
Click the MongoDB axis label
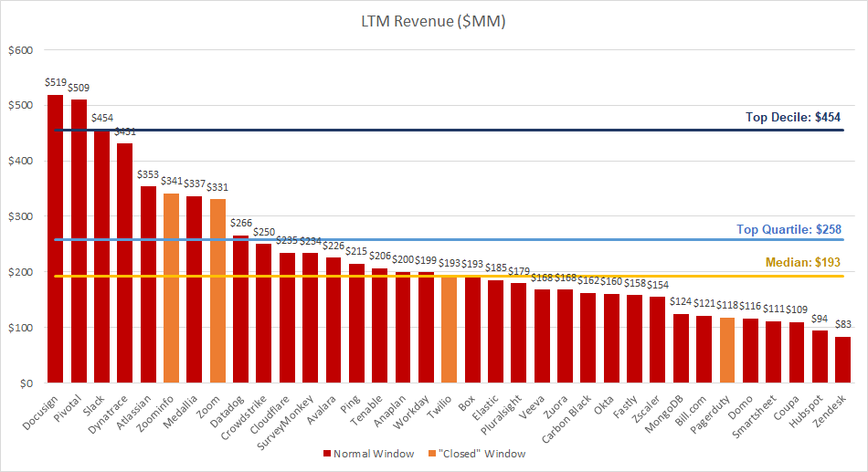coord(665,414)
